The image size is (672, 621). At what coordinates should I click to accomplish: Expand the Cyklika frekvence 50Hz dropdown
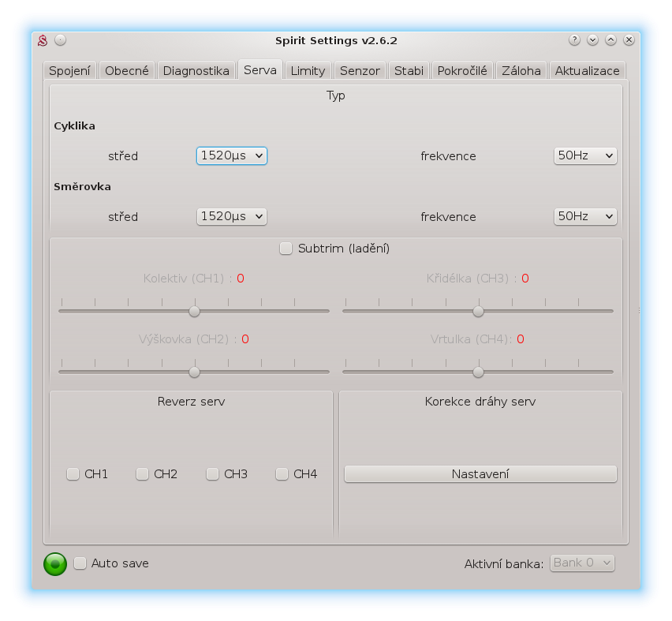tap(584, 156)
